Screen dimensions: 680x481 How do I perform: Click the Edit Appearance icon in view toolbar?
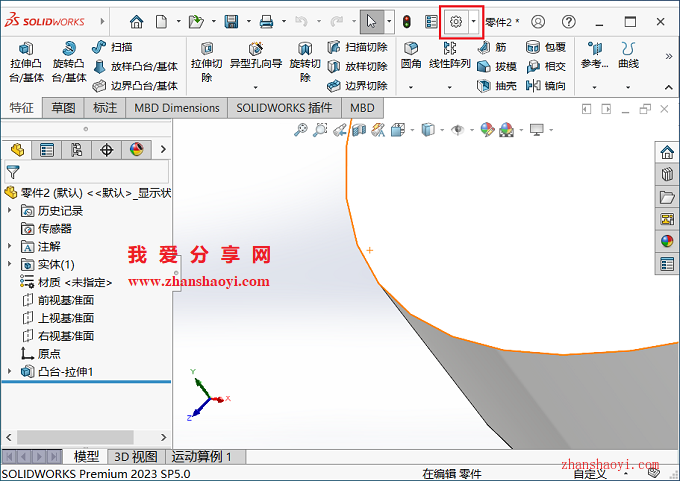pos(487,130)
